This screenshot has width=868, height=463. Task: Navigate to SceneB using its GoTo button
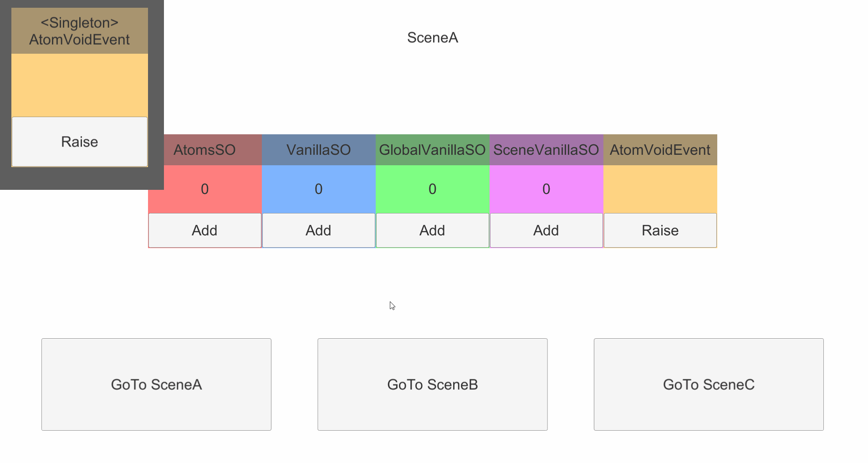pyautogui.click(x=432, y=385)
